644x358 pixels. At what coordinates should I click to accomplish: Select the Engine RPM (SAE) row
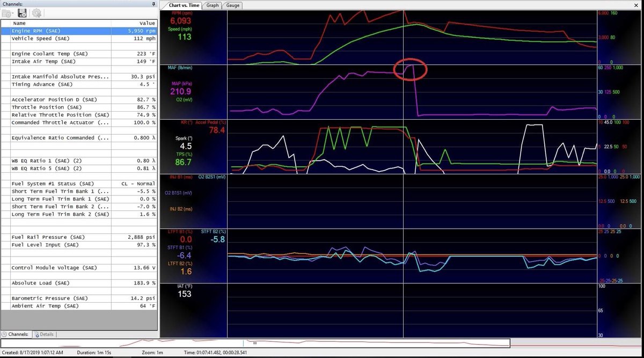click(x=79, y=31)
